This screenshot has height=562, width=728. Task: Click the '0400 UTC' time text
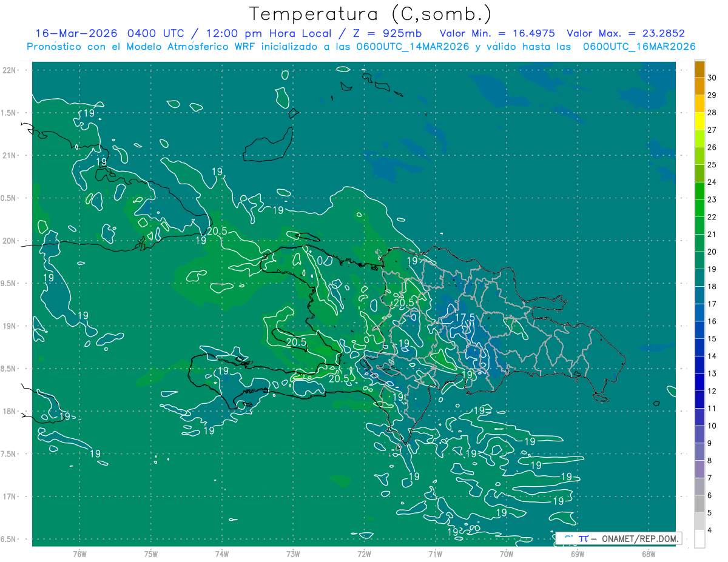159,33
